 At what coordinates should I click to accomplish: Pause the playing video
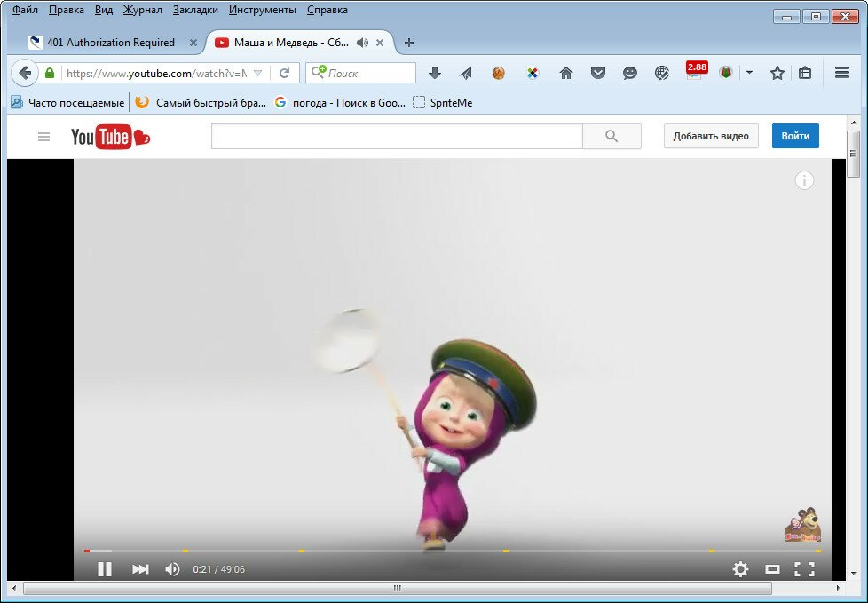pyautogui.click(x=104, y=568)
